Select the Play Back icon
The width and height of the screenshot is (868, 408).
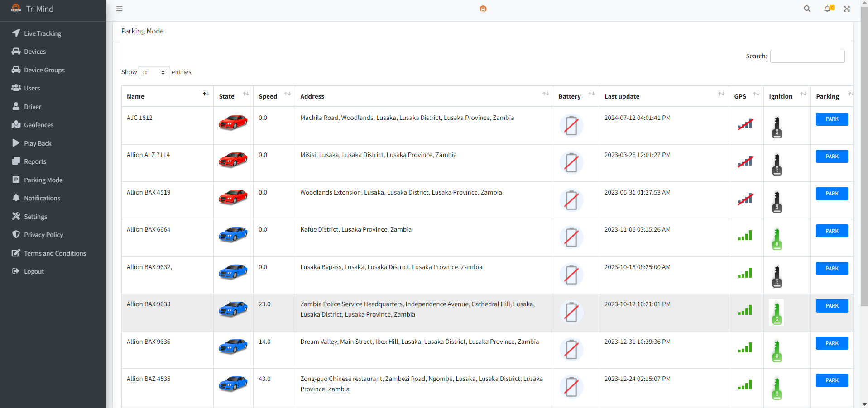click(37, 143)
